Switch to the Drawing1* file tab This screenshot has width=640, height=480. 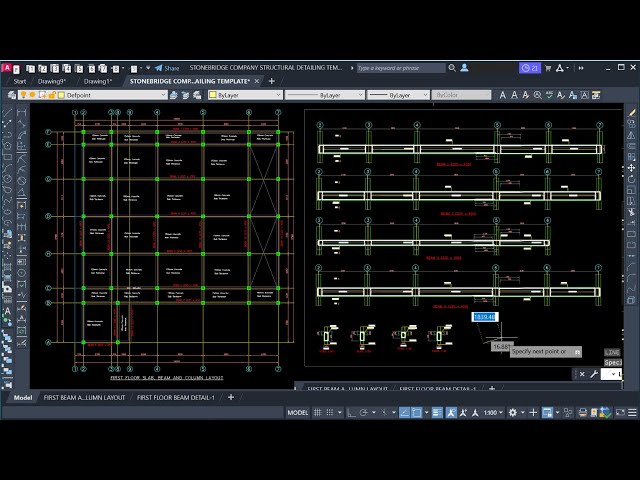click(98, 82)
